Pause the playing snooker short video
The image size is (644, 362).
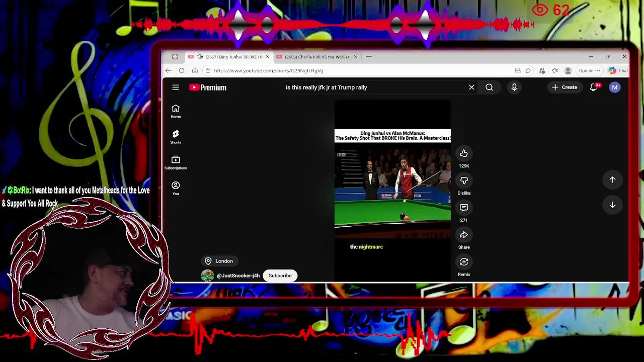[x=392, y=191]
